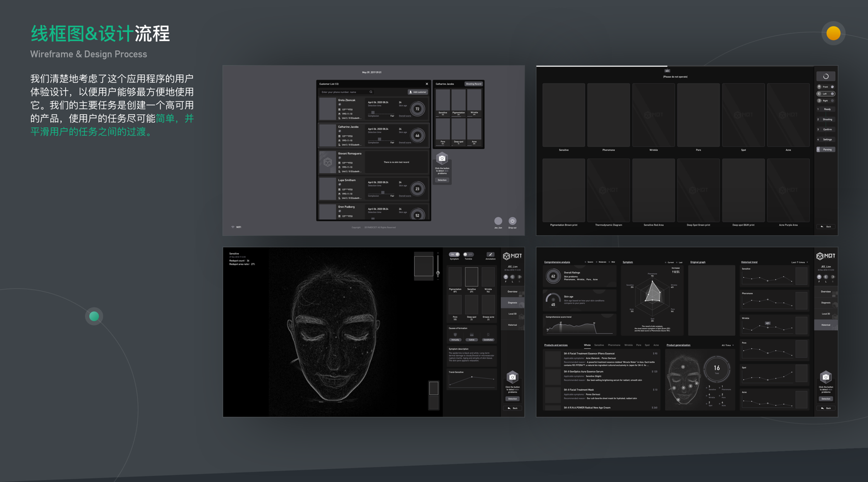Viewport: 868px width, 482px height.
Task: Click the Immunity cause button
Action: point(455,340)
